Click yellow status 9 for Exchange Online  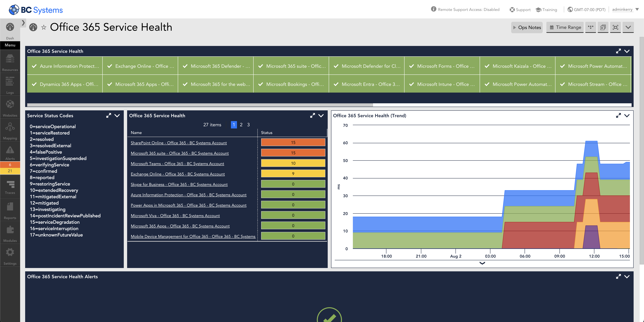click(293, 174)
